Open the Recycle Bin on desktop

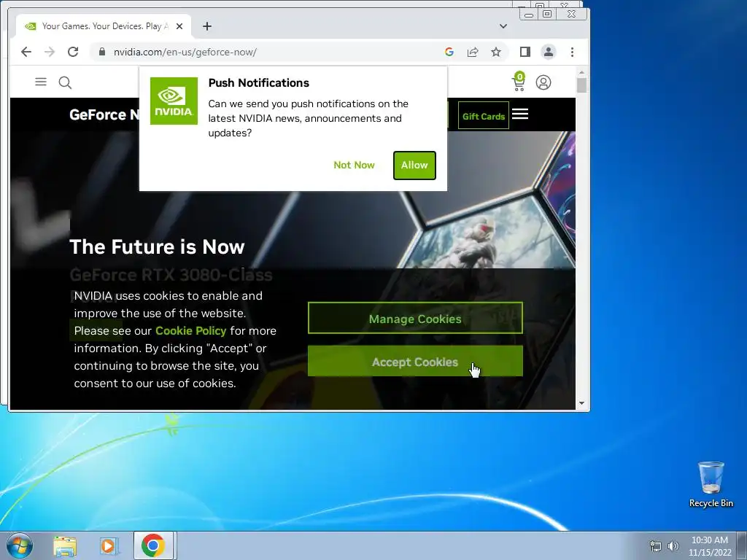pos(711,484)
